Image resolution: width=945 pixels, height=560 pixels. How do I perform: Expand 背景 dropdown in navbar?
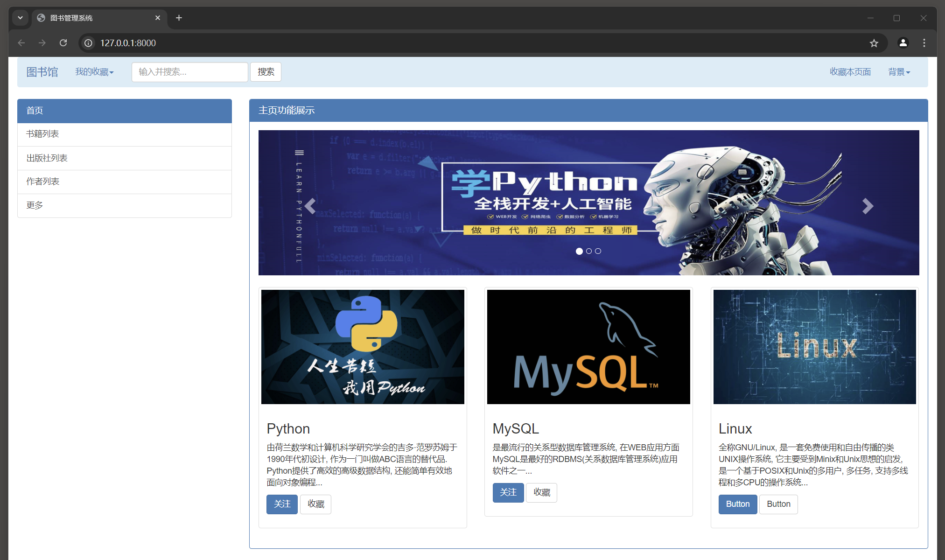pyautogui.click(x=899, y=72)
